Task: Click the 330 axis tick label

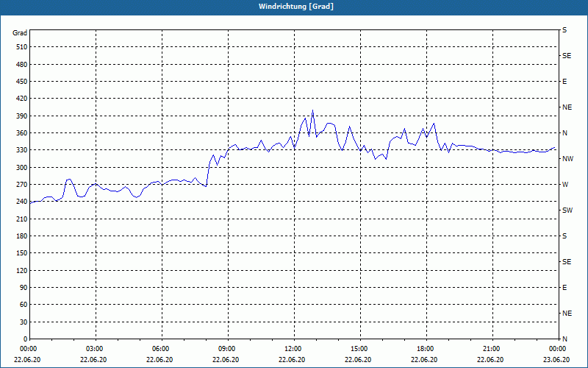Action: [22, 150]
